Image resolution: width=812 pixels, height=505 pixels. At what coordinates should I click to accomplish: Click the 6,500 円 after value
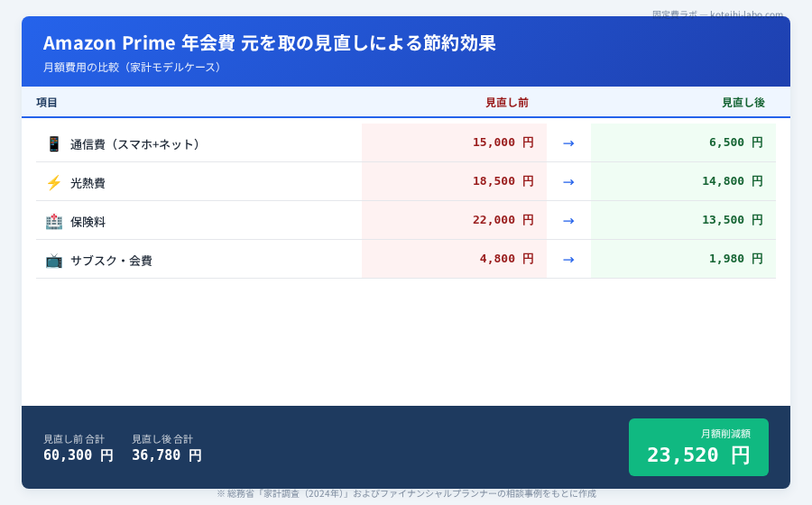pyautogui.click(x=736, y=142)
